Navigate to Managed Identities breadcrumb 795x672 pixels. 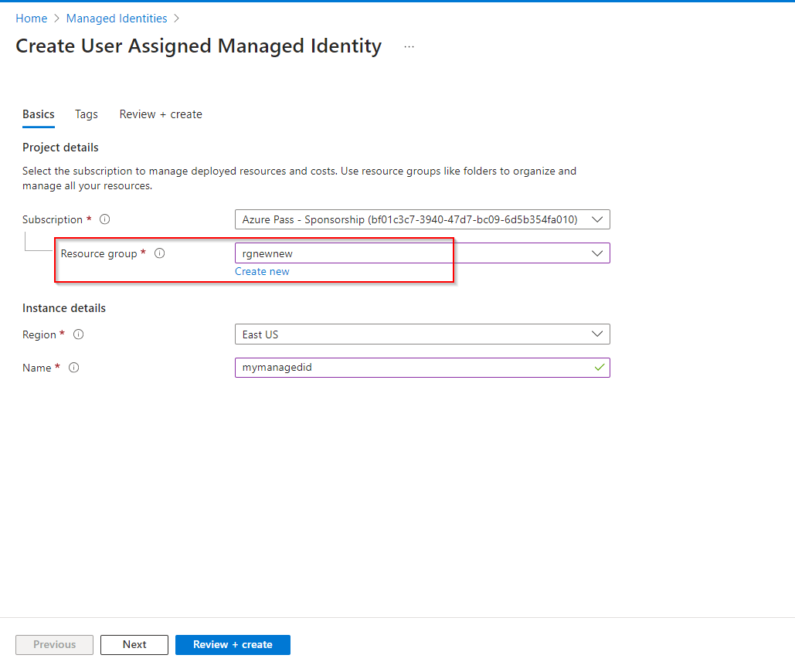click(x=117, y=18)
